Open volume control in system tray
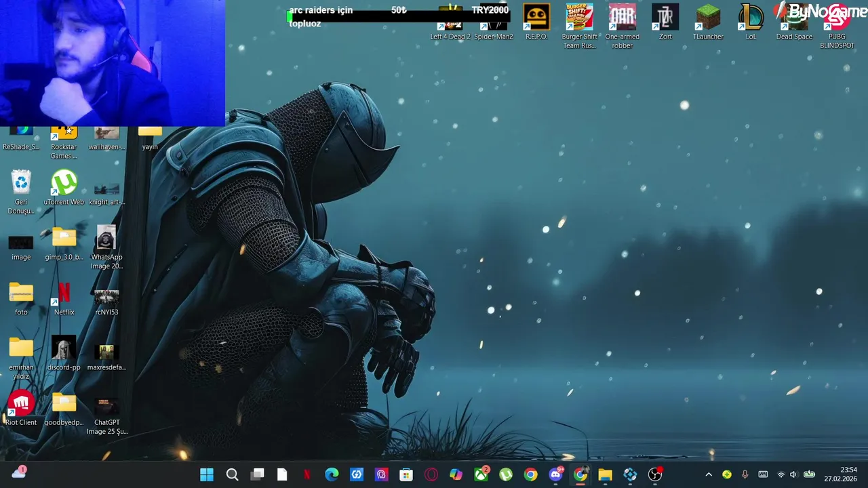This screenshot has height=488, width=868. pyautogui.click(x=793, y=474)
